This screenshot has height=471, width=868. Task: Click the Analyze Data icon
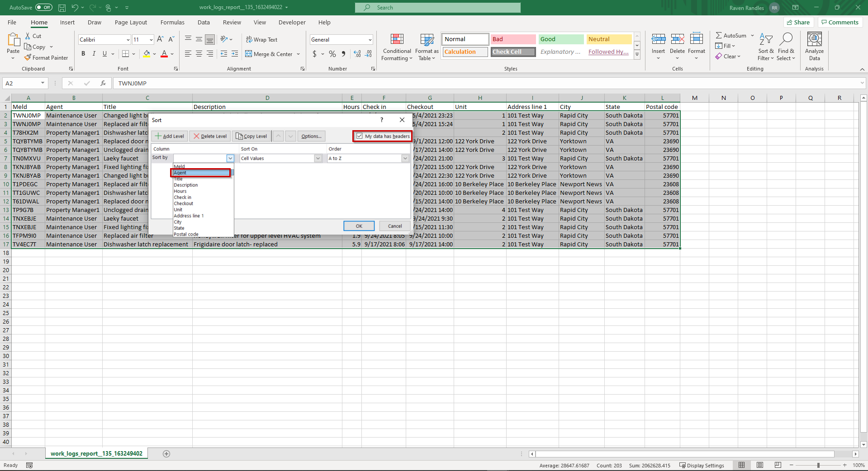tap(814, 40)
